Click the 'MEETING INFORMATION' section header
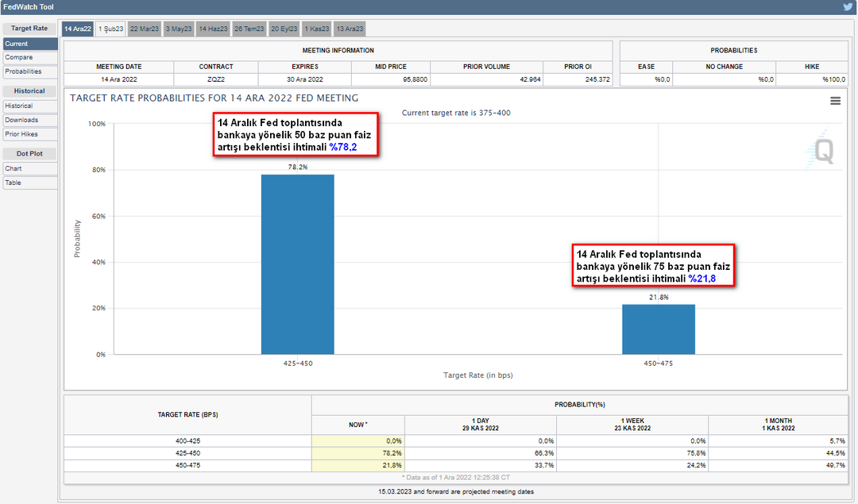Viewport: 858px width, 504px height. click(338, 50)
